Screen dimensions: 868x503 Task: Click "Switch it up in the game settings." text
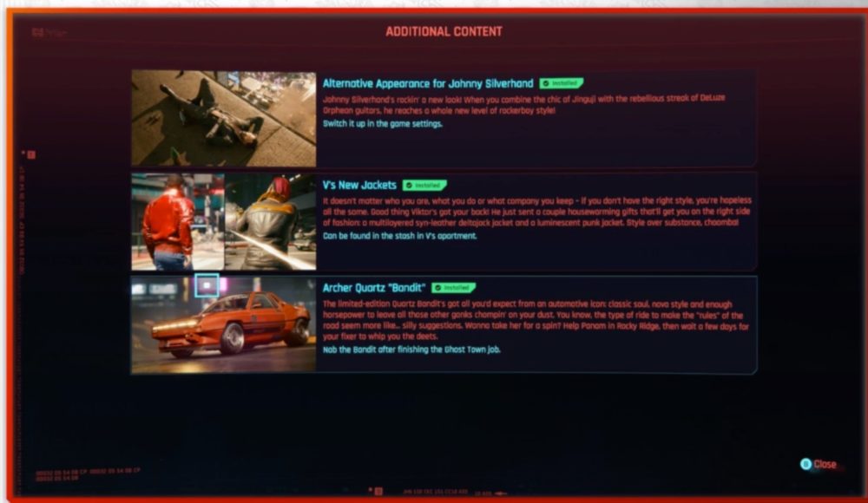(x=383, y=124)
